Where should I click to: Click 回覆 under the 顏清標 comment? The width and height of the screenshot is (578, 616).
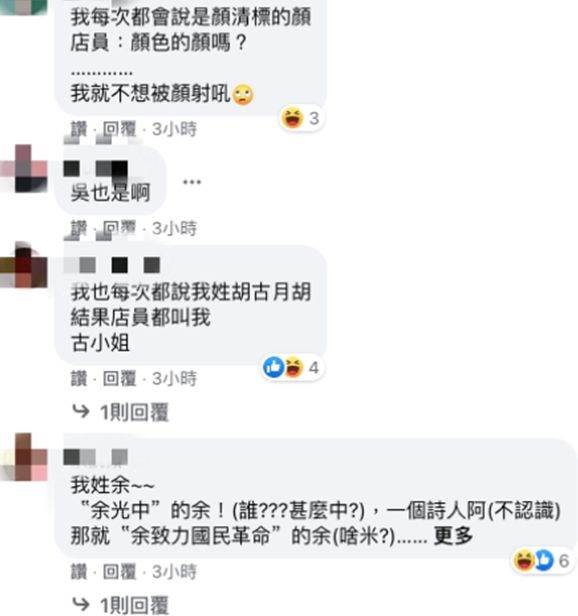(x=119, y=129)
